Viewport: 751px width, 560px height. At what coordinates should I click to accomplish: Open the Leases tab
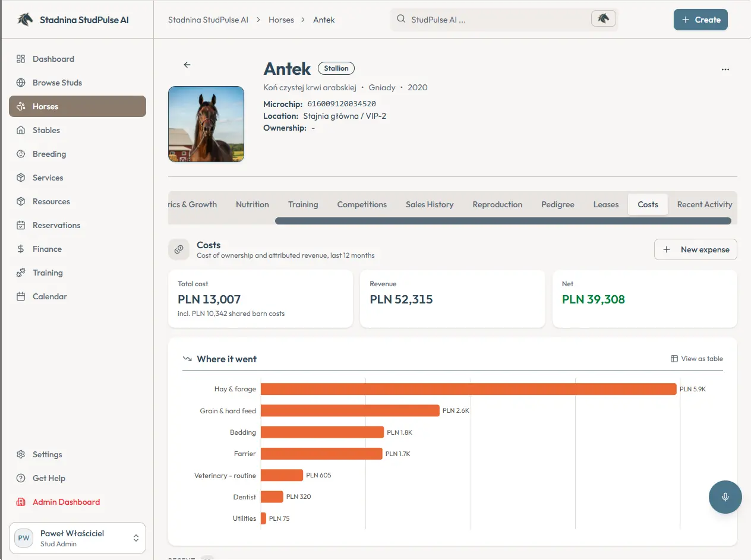[606, 204]
